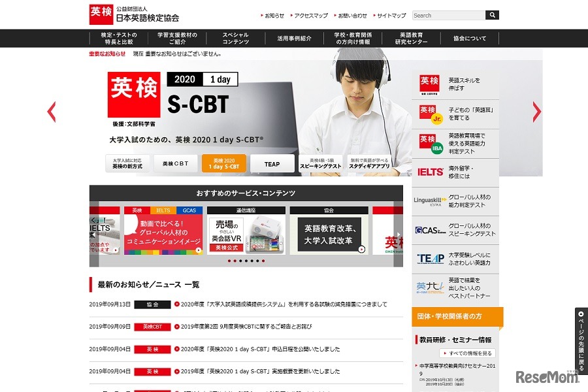
Task: Click the large red 英検 banner logo
Action: point(134,95)
